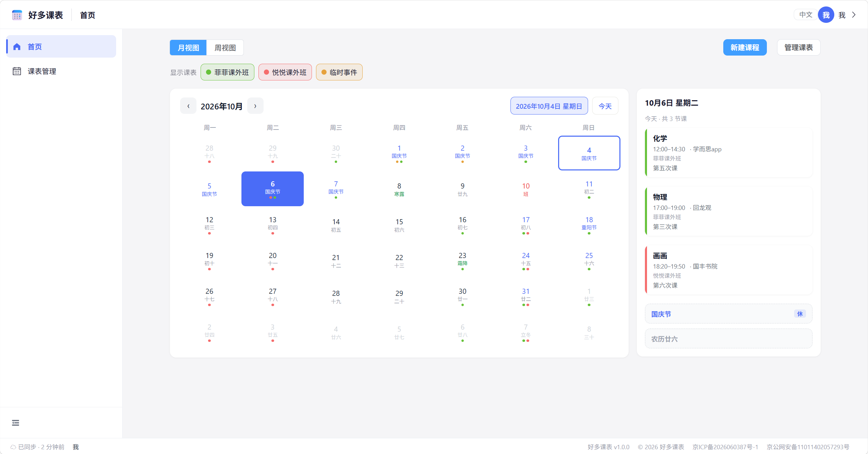Select October 8 寒露 calendar cell
Screen dimensions: 868x454
[x=399, y=189]
